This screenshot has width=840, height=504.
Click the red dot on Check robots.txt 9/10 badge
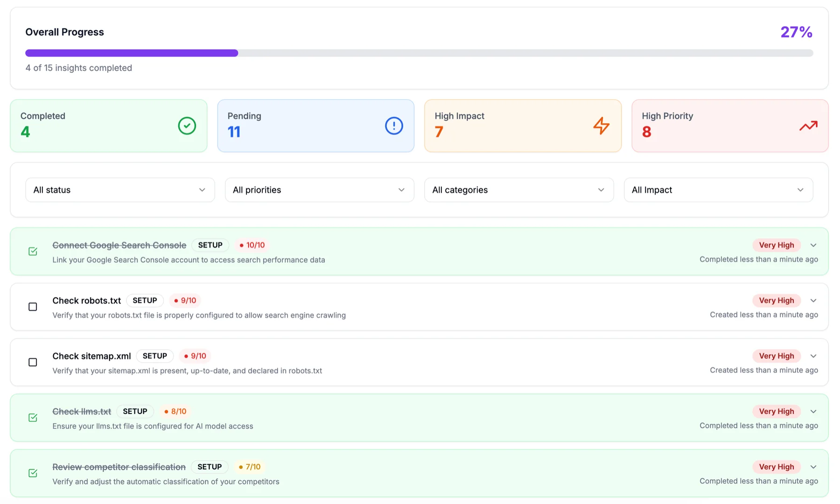(x=176, y=300)
